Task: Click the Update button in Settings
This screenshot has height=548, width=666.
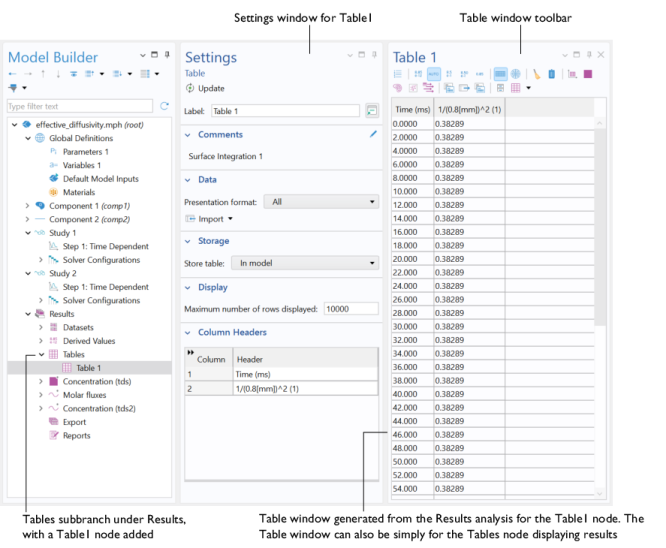Action: (205, 89)
